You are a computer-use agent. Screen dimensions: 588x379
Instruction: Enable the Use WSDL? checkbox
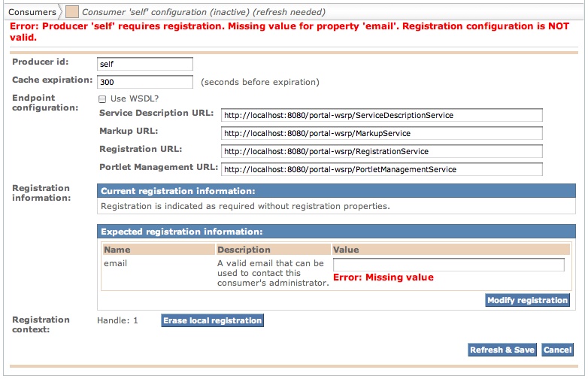(x=102, y=99)
